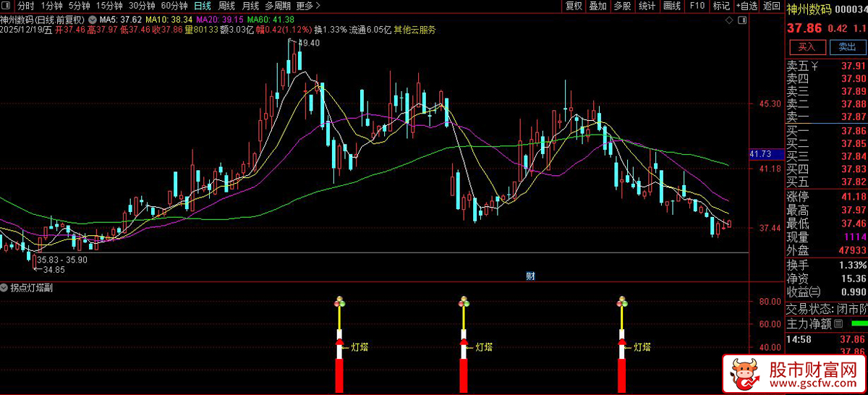Click the 14:58 trade tick row
Viewport: 868px width, 395px height.
827,339
